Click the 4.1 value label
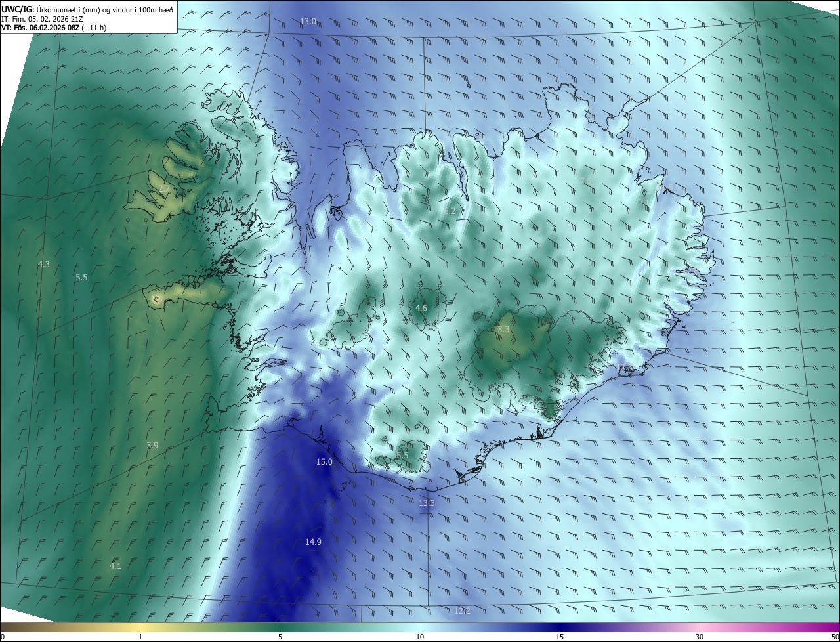This screenshot has width=840, height=642. pos(115,566)
